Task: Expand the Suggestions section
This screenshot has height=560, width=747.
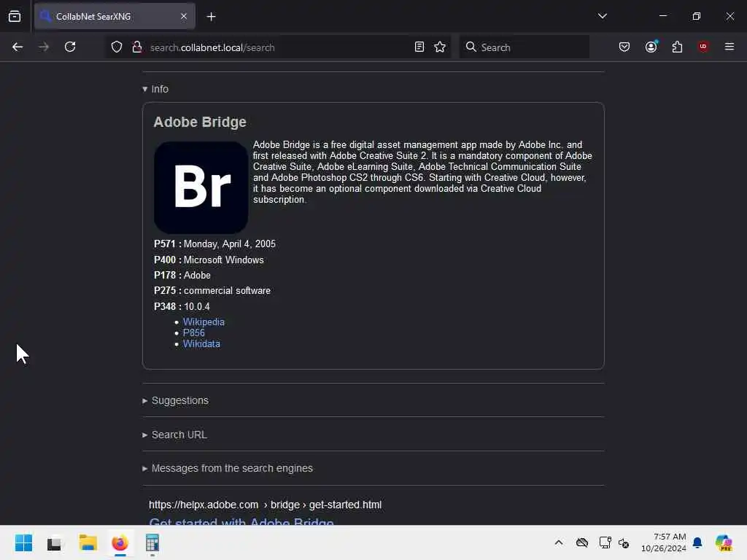Action: coord(175,400)
